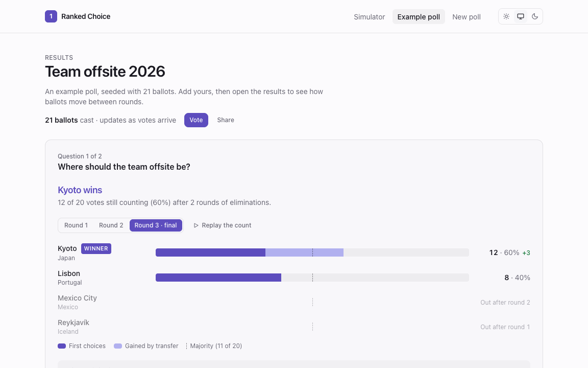Show Round 2 results
The height and width of the screenshot is (368, 588).
[x=111, y=225]
